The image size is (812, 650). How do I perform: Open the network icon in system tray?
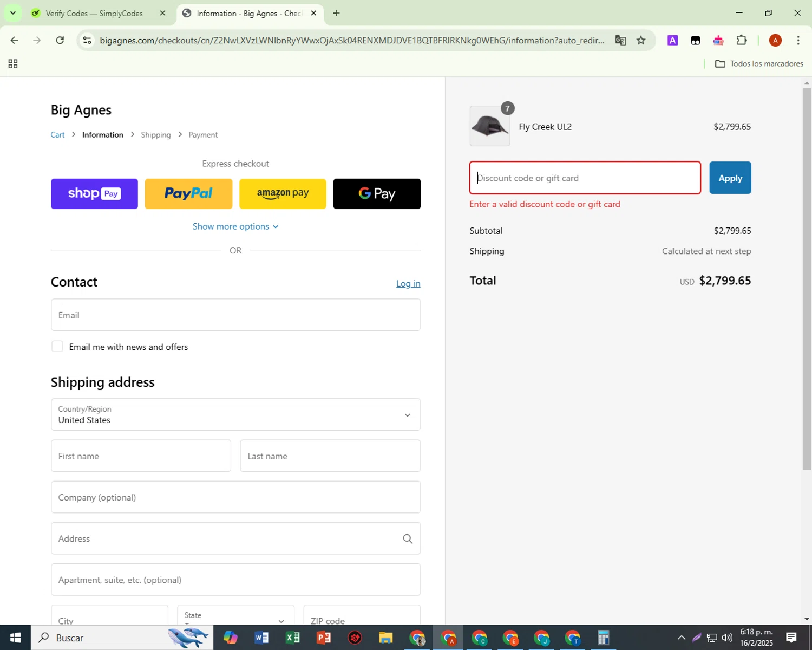(x=712, y=638)
